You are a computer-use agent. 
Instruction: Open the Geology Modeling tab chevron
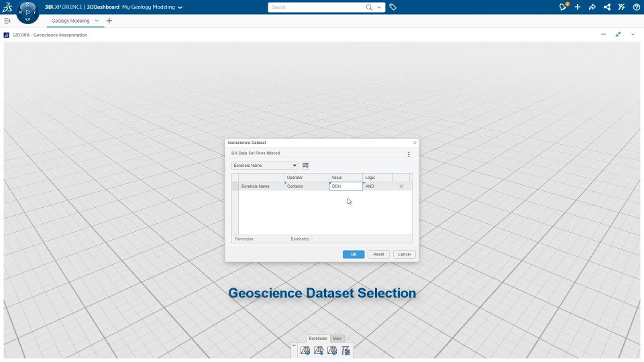pyautogui.click(x=97, y=21)
